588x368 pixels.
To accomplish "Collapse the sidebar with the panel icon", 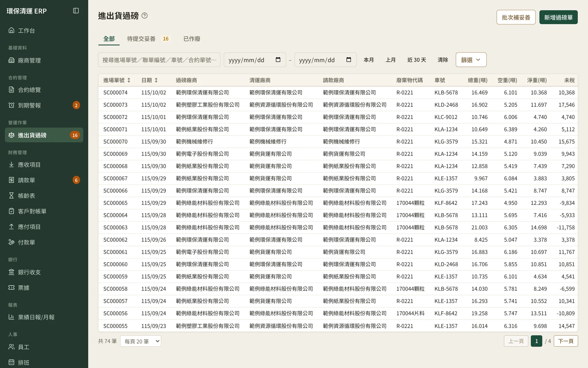I will [x=76, y=11].
